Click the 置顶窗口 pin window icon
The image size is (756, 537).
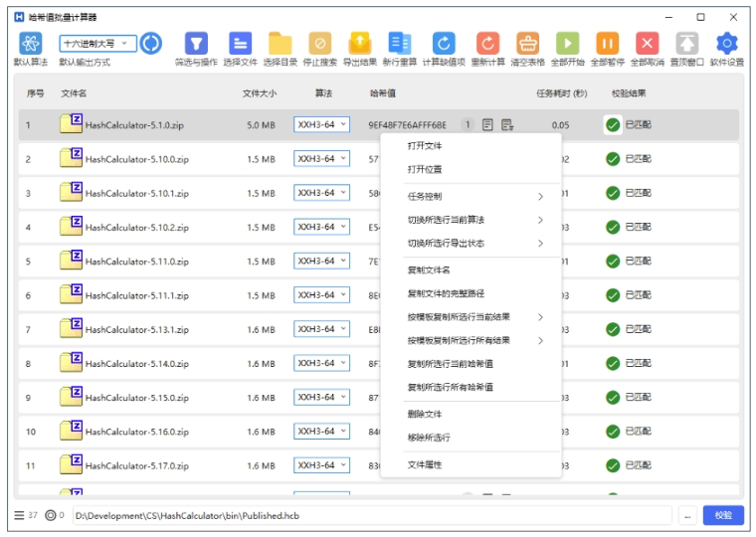[687, 44]
